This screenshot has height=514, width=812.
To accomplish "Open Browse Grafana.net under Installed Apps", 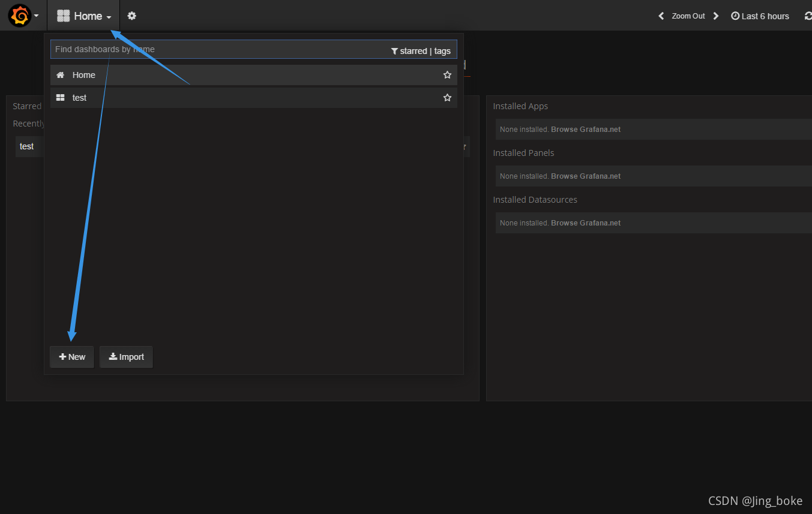I will click(x=586, y=130).
